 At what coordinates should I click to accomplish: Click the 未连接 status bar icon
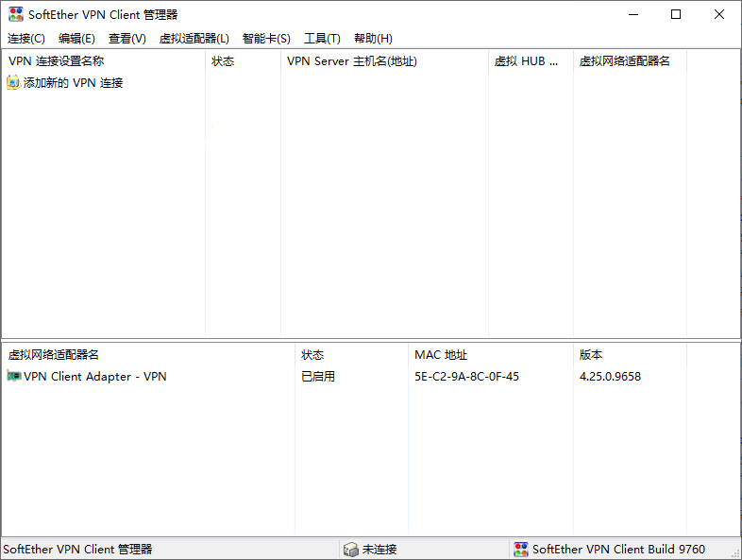point(350,549)
